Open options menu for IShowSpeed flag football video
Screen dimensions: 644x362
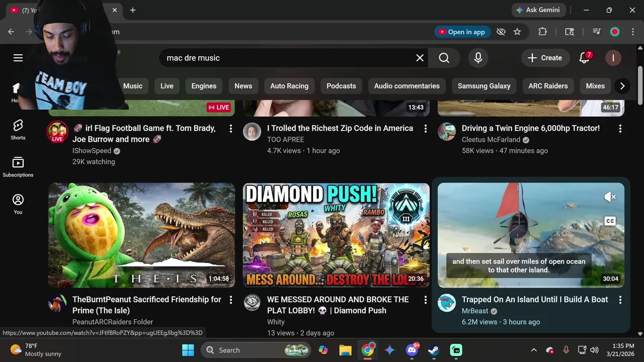click(231, 129)
